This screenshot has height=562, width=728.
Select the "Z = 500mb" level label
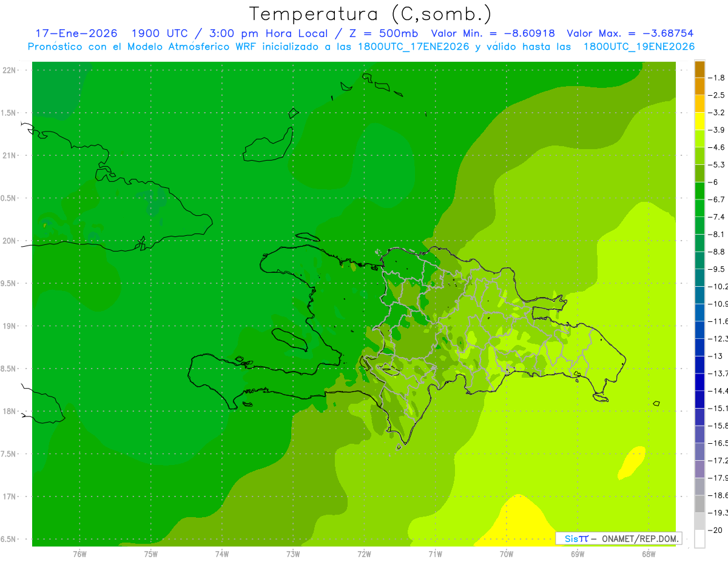(380, 33)
